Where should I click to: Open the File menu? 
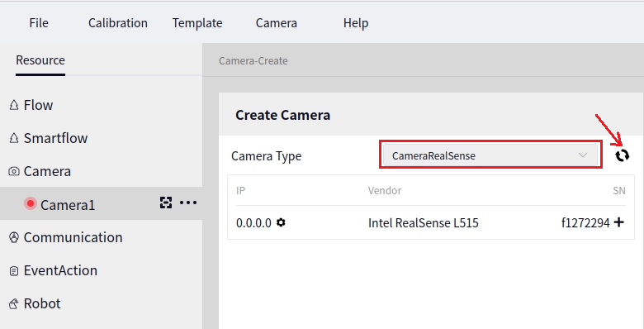39,23
